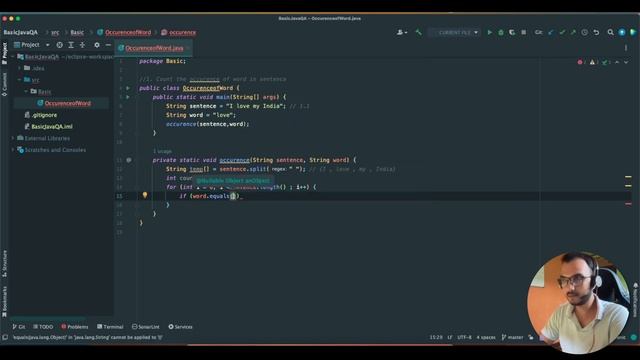
Task: Click the 1 usage hint above occurence method
Action: coord(162,151)
